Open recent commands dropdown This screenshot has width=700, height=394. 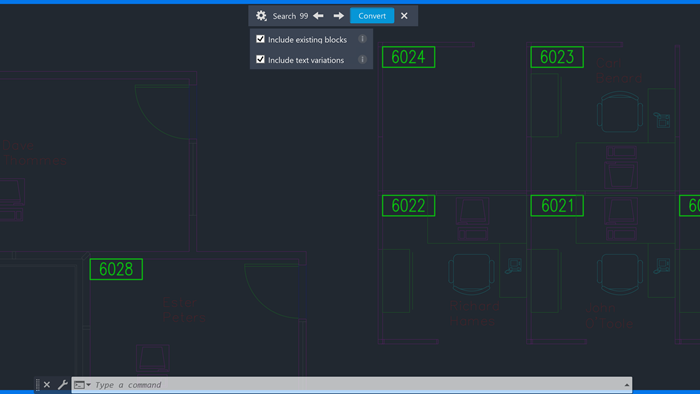[82, 385]
